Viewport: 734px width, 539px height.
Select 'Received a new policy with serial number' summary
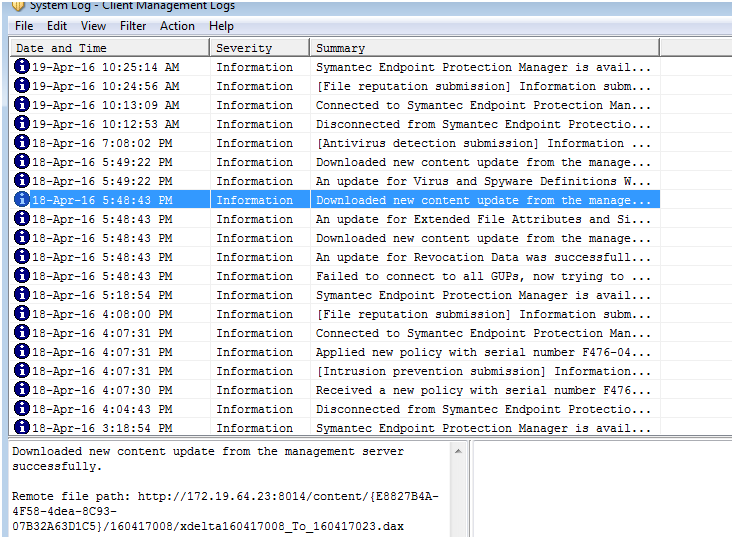483,390
